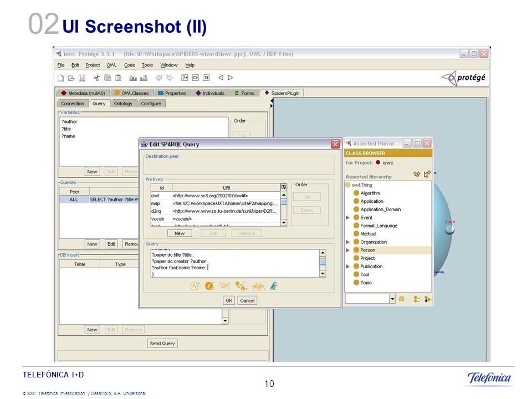532x399 pixels.
Task: Click the Paste clipboard toolbar icon
Action: [x=118, y=78]
